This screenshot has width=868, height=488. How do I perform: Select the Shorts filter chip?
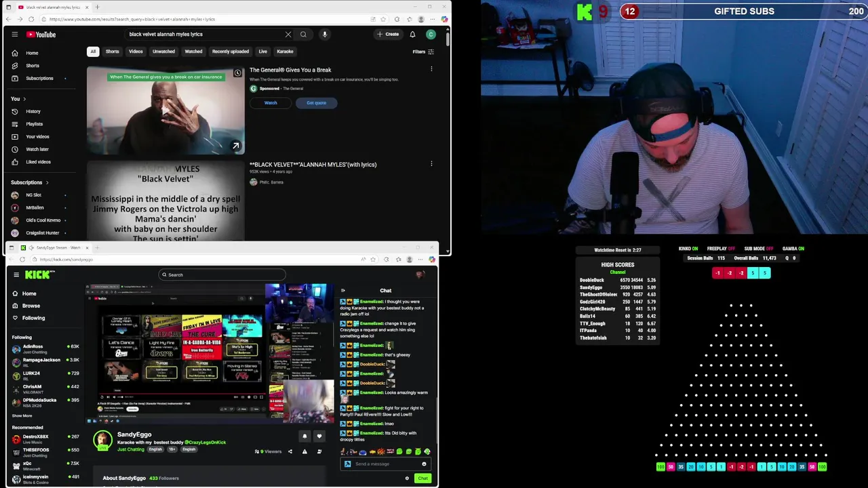coord(113,52)
